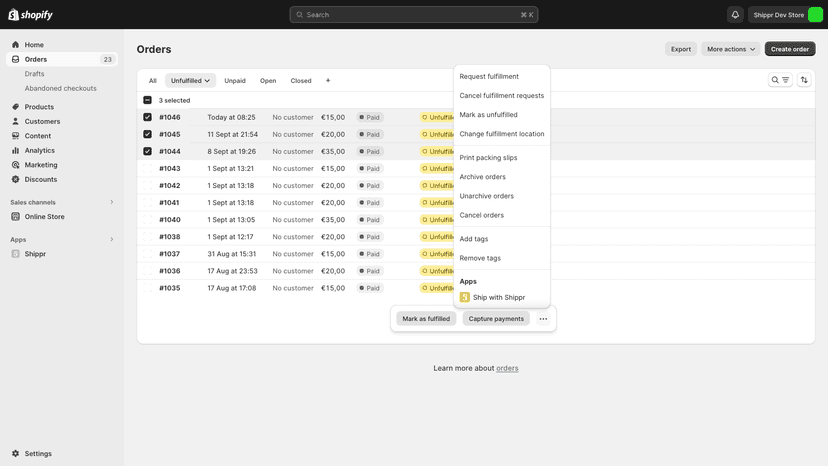Uncheck order #1046 checkbox
This screenshot has height=466, width=828.
147,117
